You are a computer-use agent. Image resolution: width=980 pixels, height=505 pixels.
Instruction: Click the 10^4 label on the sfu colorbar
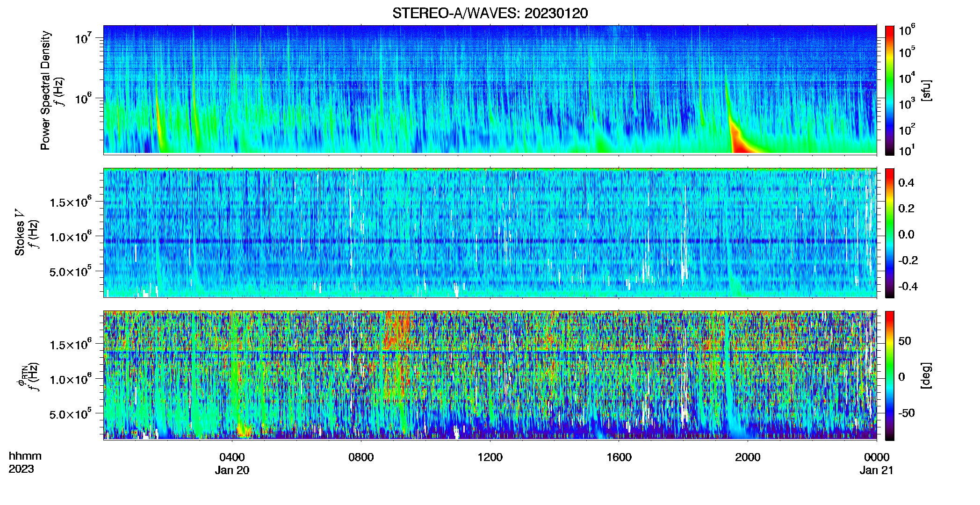coord(907,78)
